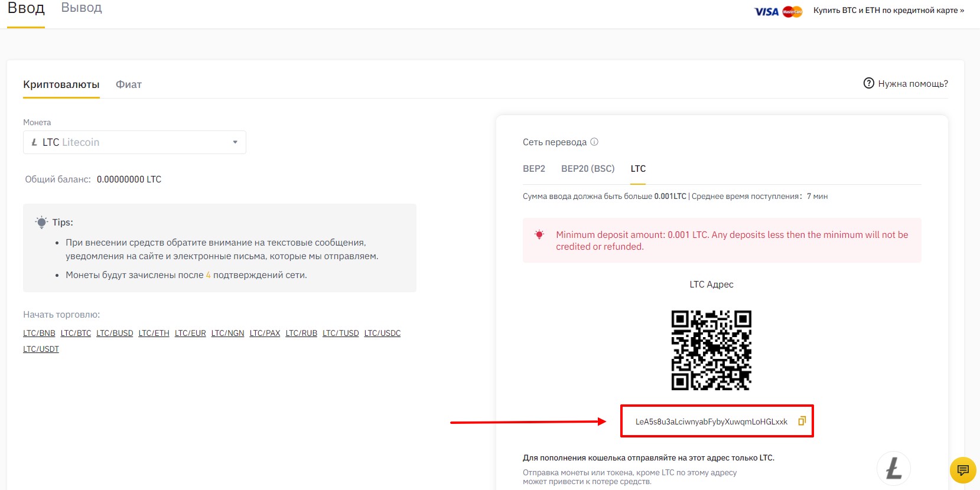Viewport: 980px width, 490px height.
Task: Copy the LTC deposit address icon
Action: 802,421
